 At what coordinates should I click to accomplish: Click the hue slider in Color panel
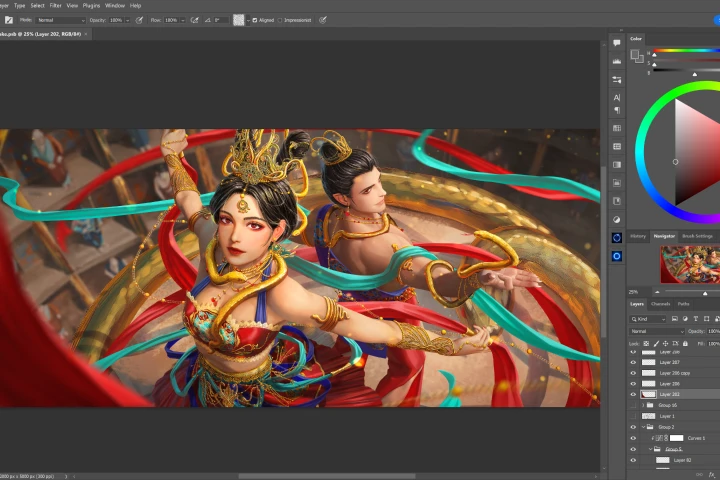click(x=686, y=51)
